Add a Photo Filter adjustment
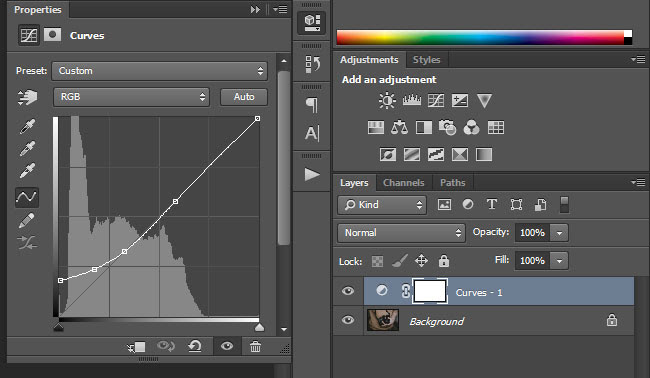 click(448, 128)
